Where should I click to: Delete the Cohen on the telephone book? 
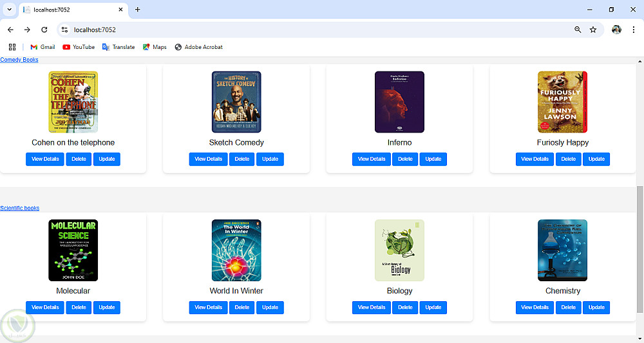[79, 159]
